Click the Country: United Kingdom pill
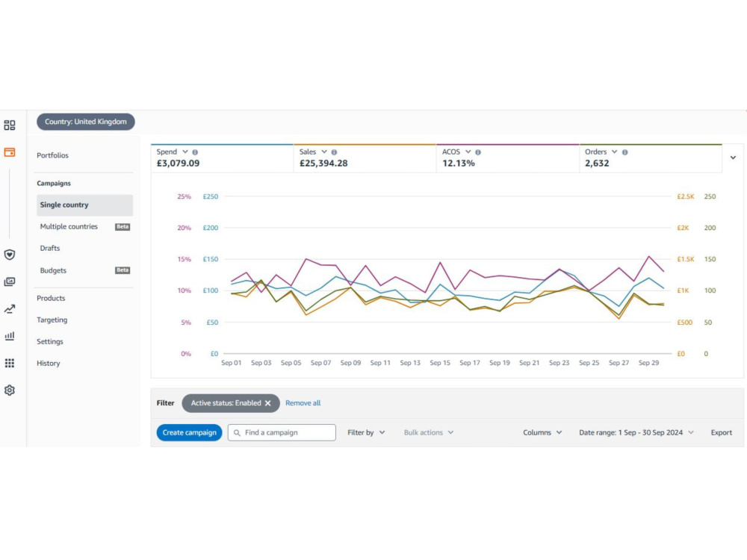747x560 pixels. [x=86, y=122]
